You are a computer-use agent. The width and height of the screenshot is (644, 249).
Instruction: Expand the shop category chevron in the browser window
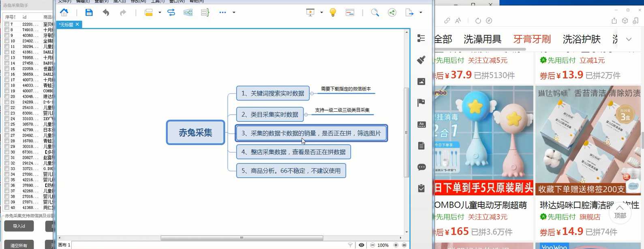pyautogui.click(x=629, y=39)
